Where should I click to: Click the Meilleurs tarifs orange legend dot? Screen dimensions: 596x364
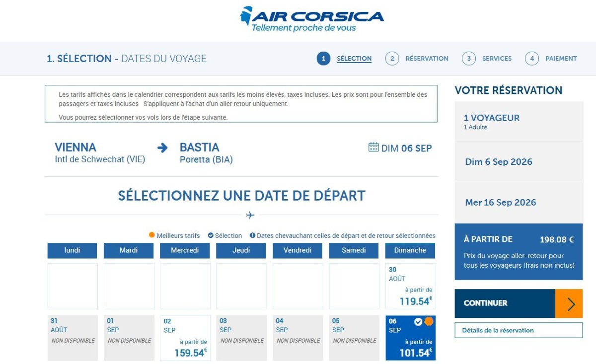click(152, 235)
